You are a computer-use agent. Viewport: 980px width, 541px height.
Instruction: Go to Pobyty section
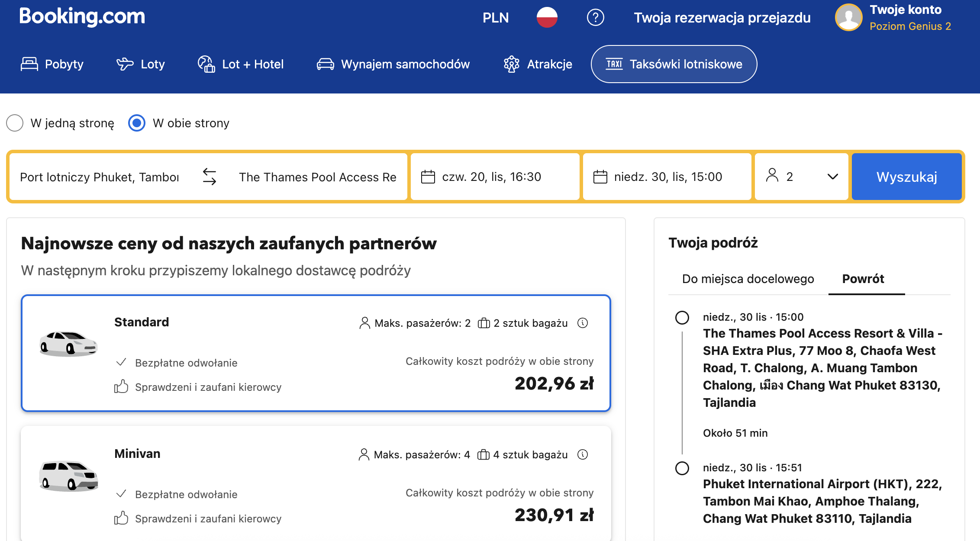pyautogui.click(x=52, y=64)
